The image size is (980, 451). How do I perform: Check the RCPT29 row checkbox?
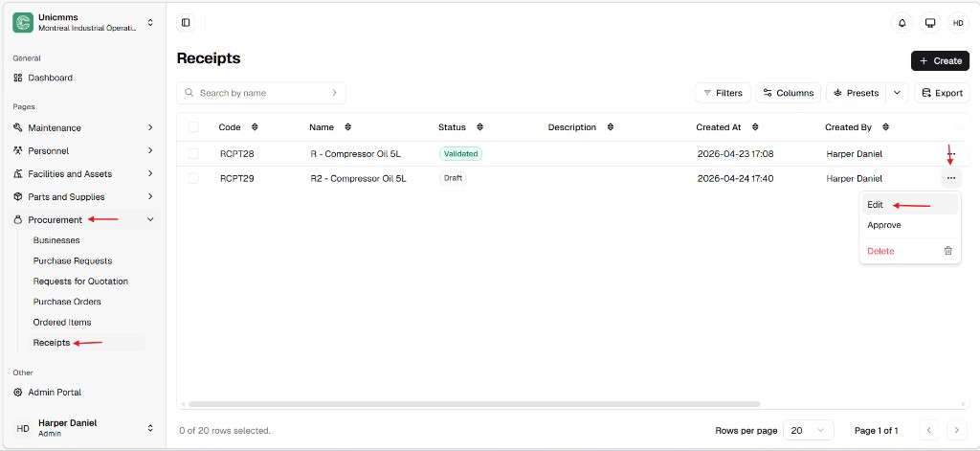click(x=193, y=179)
